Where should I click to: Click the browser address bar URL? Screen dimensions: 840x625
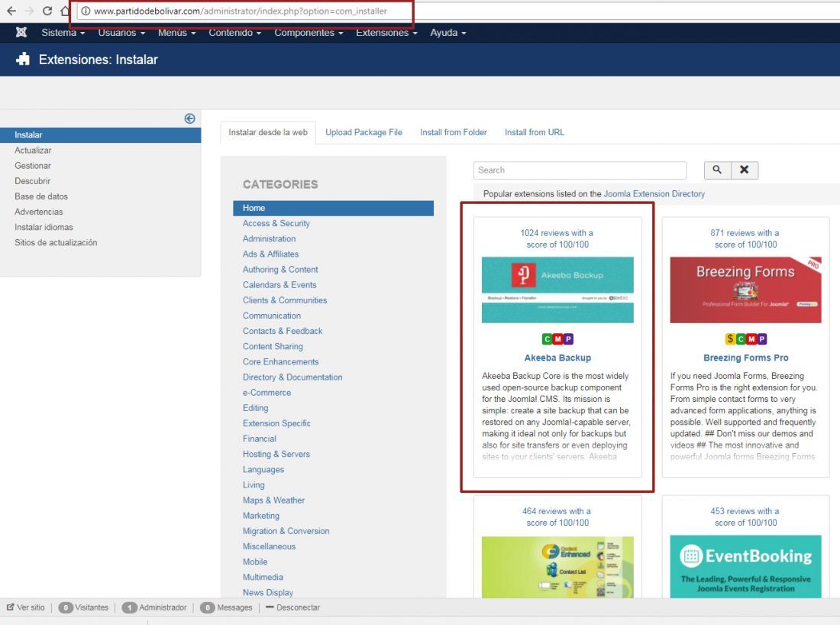pyautogui.click(x=240, y=11)
